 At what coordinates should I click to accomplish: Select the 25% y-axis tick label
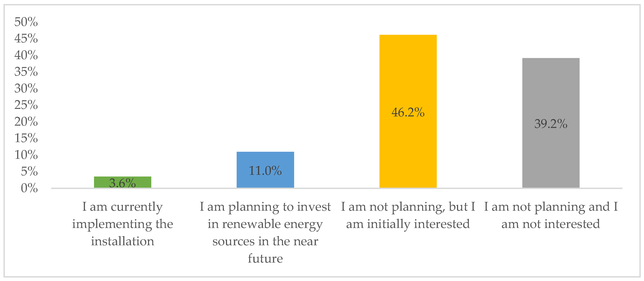(26, 105)
